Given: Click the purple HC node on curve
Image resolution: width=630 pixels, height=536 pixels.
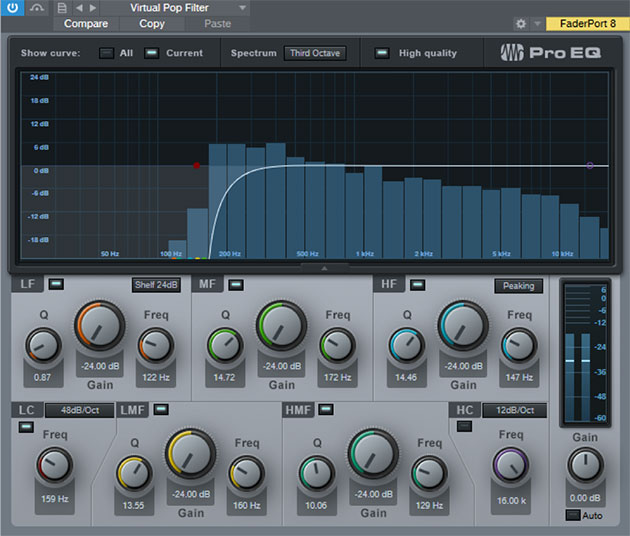Looking at the screenshot, I should click(x=589, y=166).
